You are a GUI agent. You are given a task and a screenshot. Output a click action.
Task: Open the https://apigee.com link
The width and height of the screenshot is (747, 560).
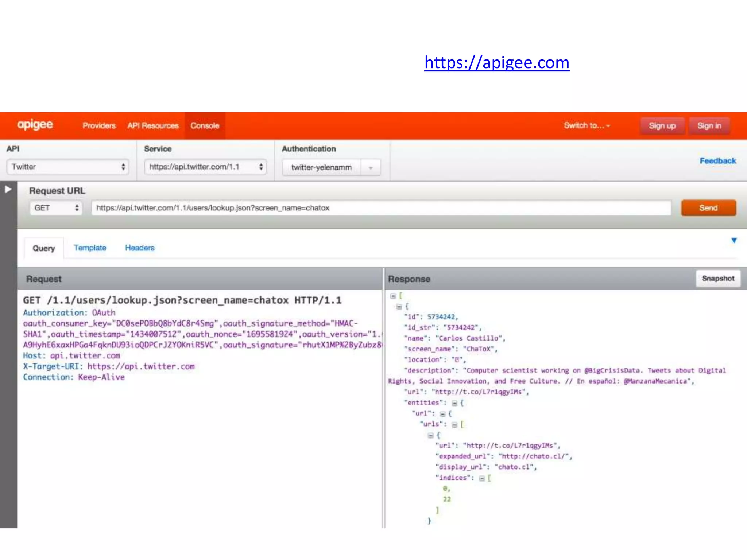click(497, 62)
